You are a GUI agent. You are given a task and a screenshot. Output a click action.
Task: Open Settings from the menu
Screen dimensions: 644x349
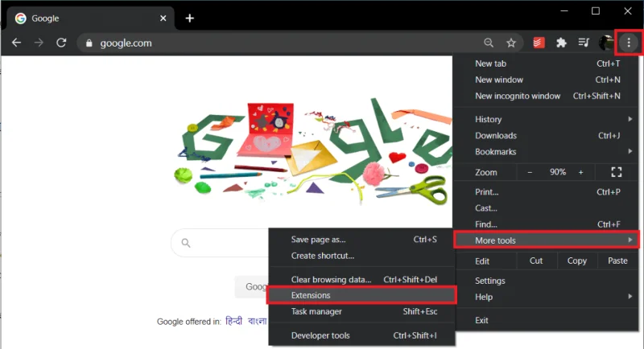[547, 281]
